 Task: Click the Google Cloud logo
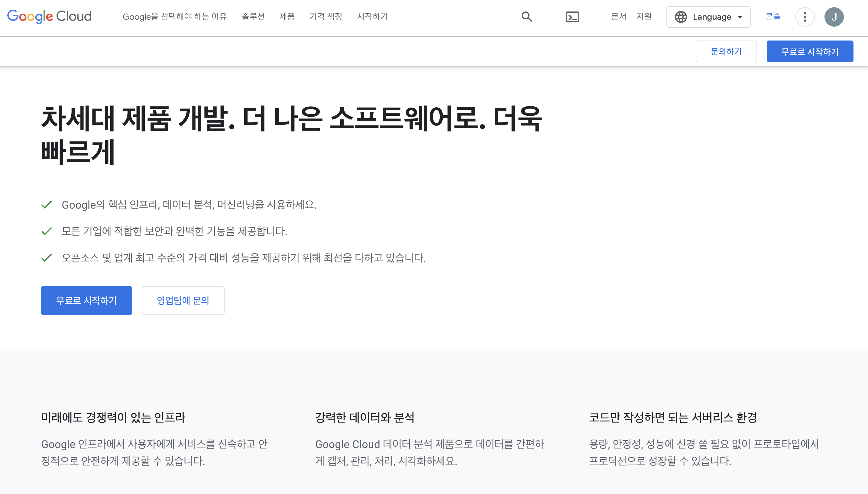(49, 16)
